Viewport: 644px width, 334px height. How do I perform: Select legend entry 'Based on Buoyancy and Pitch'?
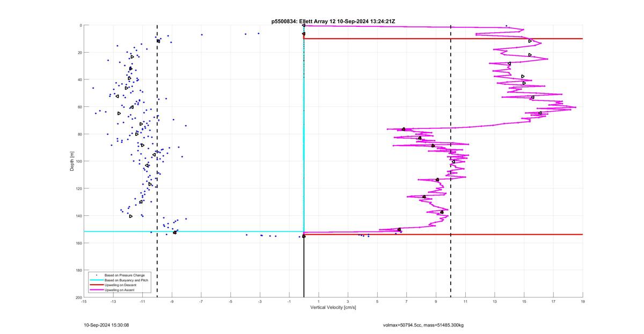coord(126,280)
